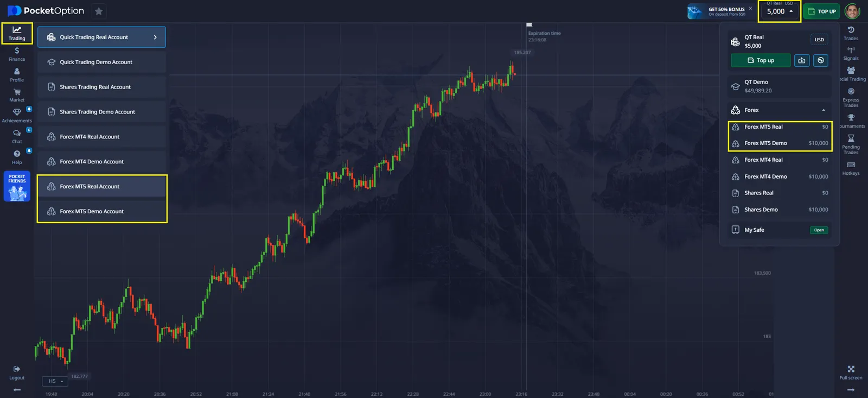This screenshot has height=398, width=868.
Task: Open the Signals panel
Action: click(x=851, y=53)
